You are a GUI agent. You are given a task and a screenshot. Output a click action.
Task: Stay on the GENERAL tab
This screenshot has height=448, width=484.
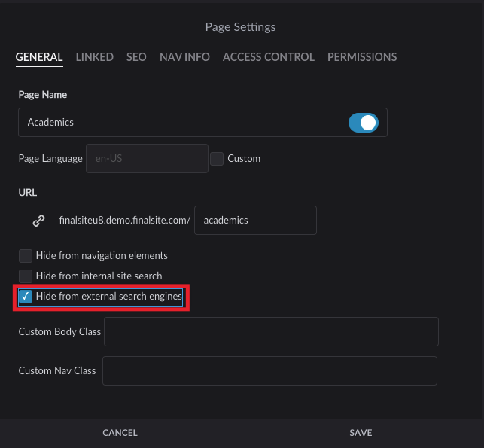point(39,57)
